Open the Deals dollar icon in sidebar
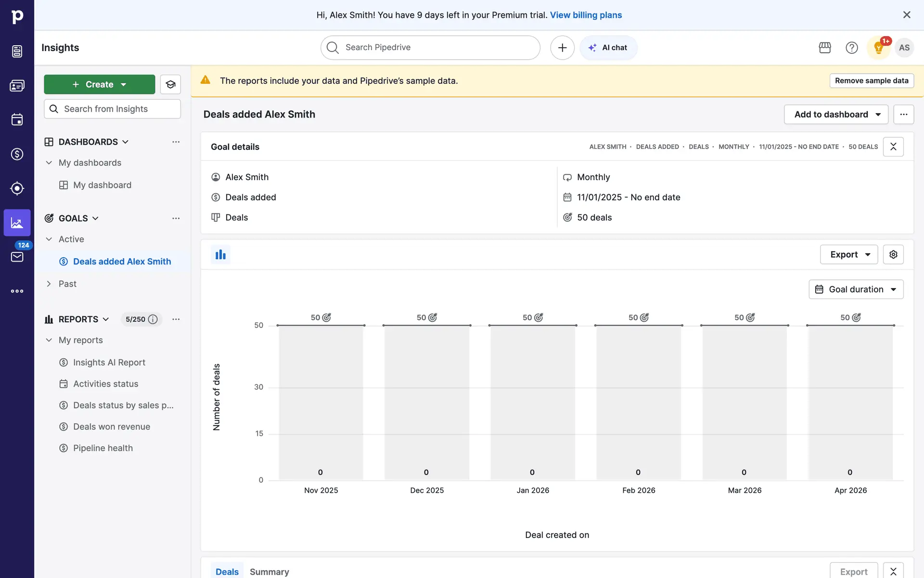 click(17, 154)
